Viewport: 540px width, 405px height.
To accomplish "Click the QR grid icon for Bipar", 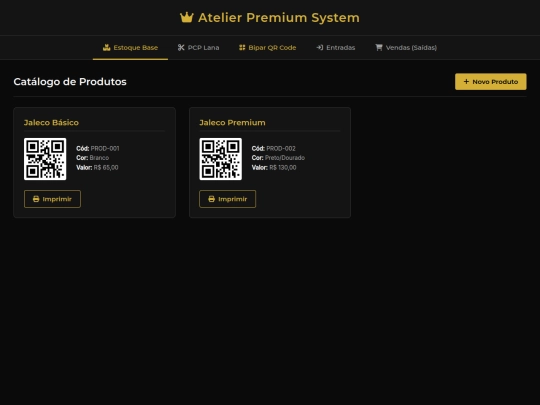I will coord(242,48).
